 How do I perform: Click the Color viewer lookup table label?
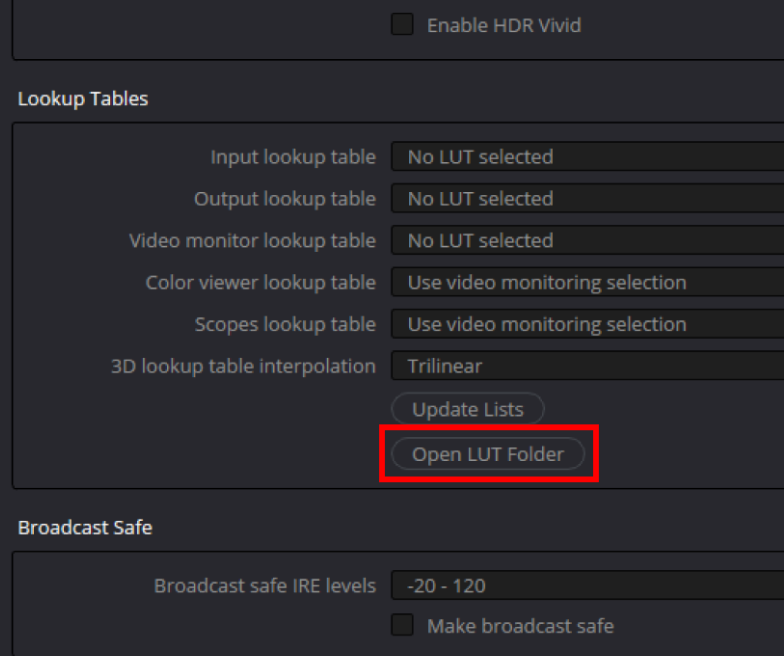261,283
